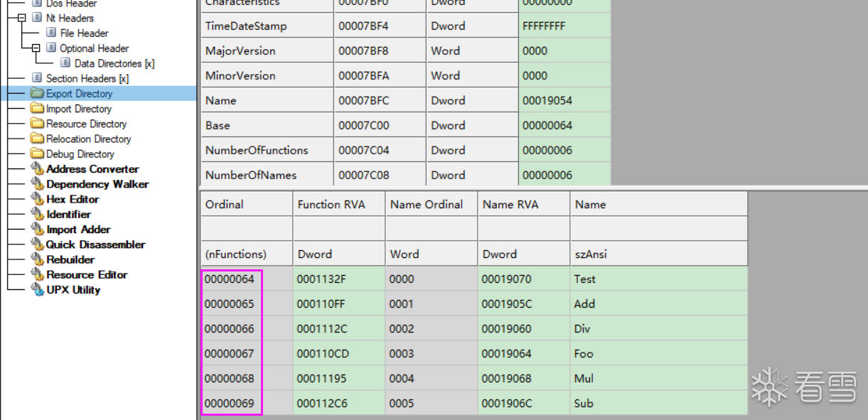Click the Hex Editor tool icon
This screenshot has width=868, height=420.
tap(37, 199)
